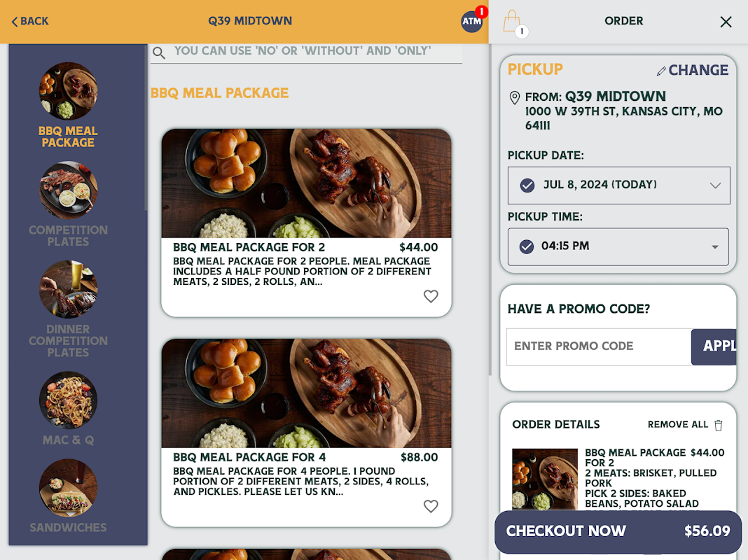Click the location pin icon near Q39 Midtown
Viewport: 748px width, 560px height.
(515, 98)
